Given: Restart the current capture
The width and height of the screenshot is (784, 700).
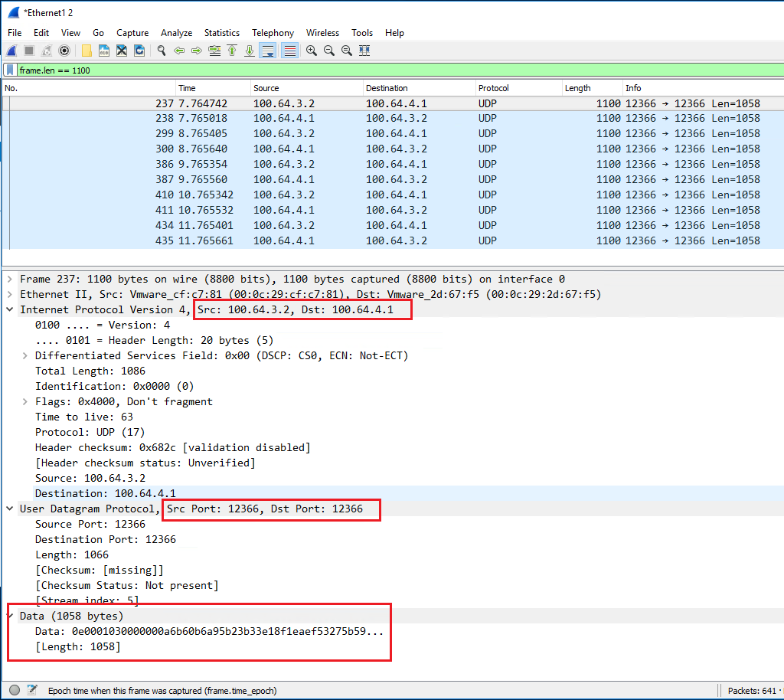Looking at the screenshot, I should click(x=47, y=51).
